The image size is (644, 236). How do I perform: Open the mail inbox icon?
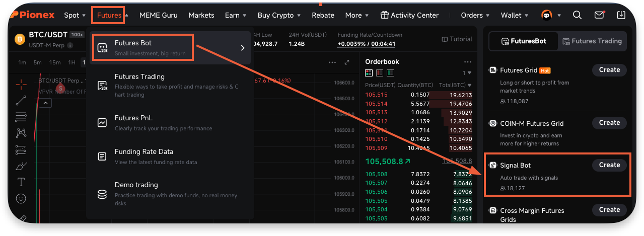point(599,15)
